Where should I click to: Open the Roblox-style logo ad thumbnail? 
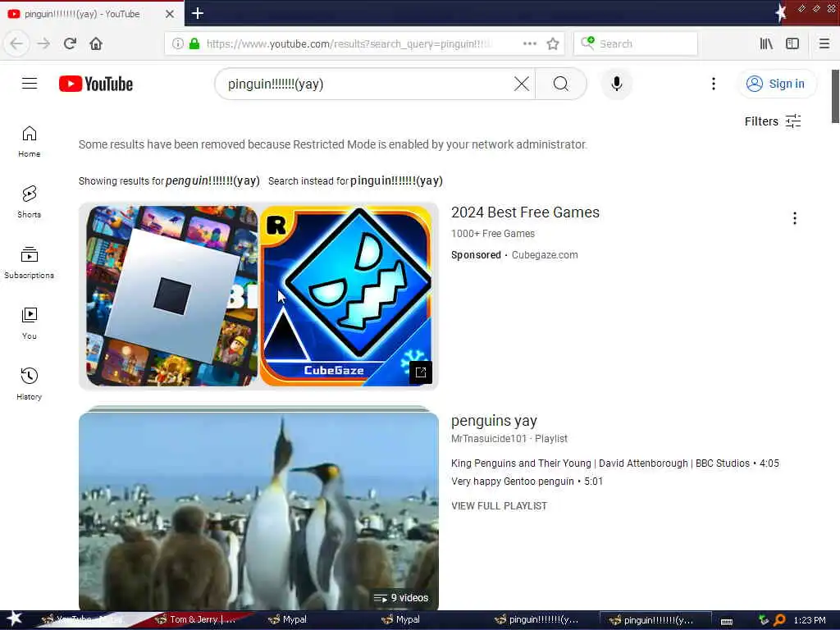coord(172,295)
